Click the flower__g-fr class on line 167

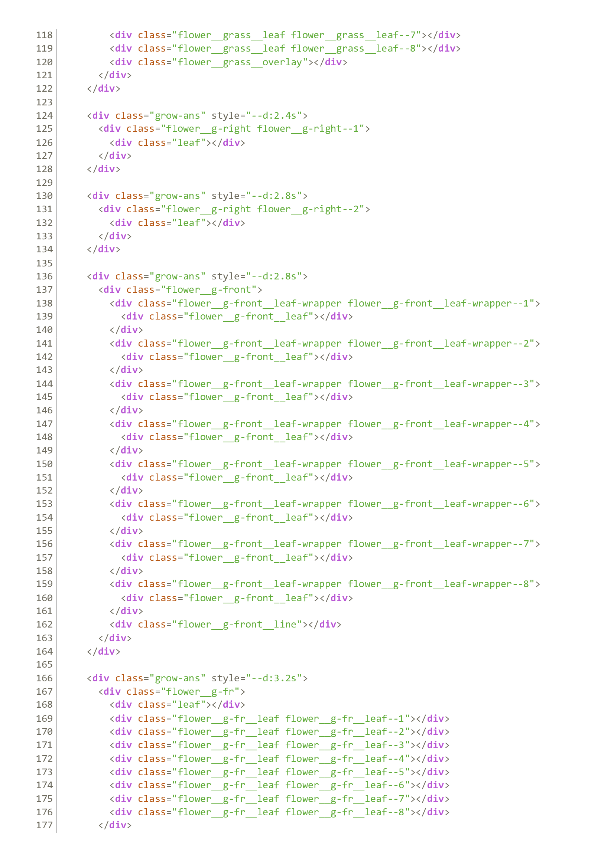[201, 691]
